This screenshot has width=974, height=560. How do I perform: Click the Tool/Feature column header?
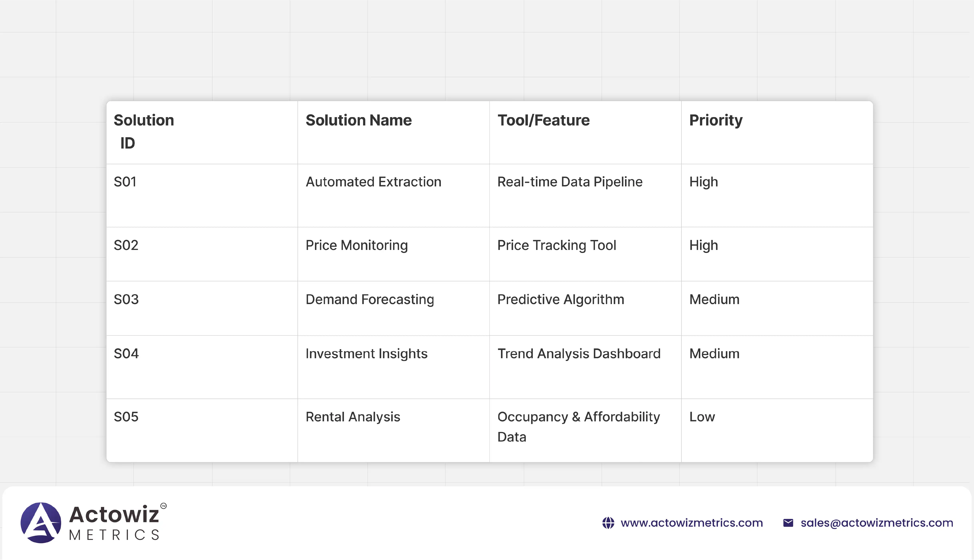point(543,120)
